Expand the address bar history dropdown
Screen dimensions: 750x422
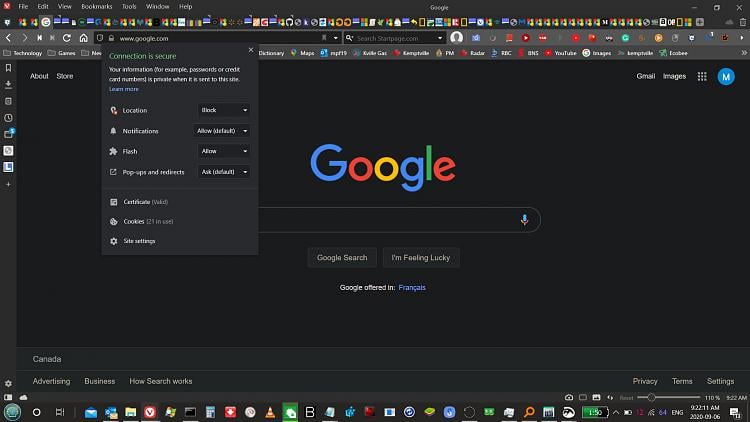tap(336, 38)
